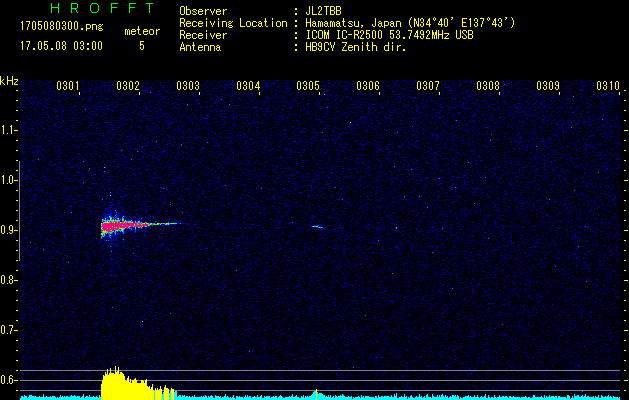Select the 0306 time marker

point(368,86)
